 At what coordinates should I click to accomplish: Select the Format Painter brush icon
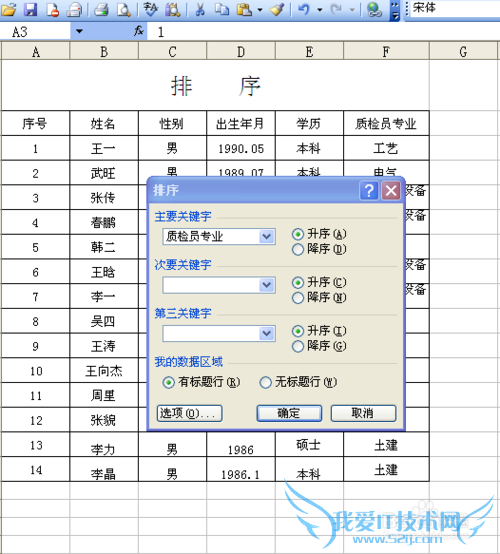(277, 9)
